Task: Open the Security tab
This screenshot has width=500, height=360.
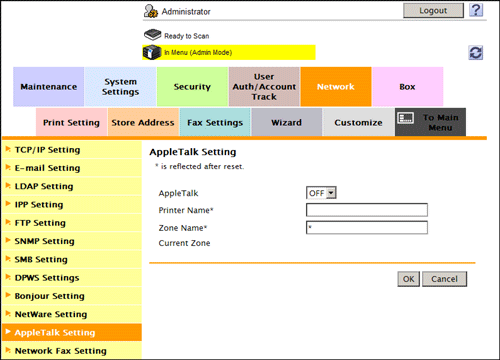Action: point(192,87)
